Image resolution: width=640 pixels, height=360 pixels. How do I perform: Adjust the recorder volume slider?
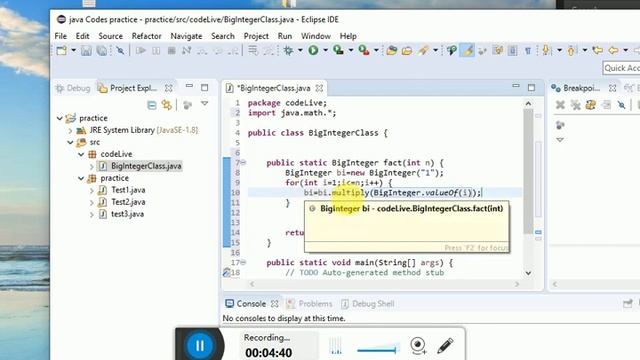point(377,349)
